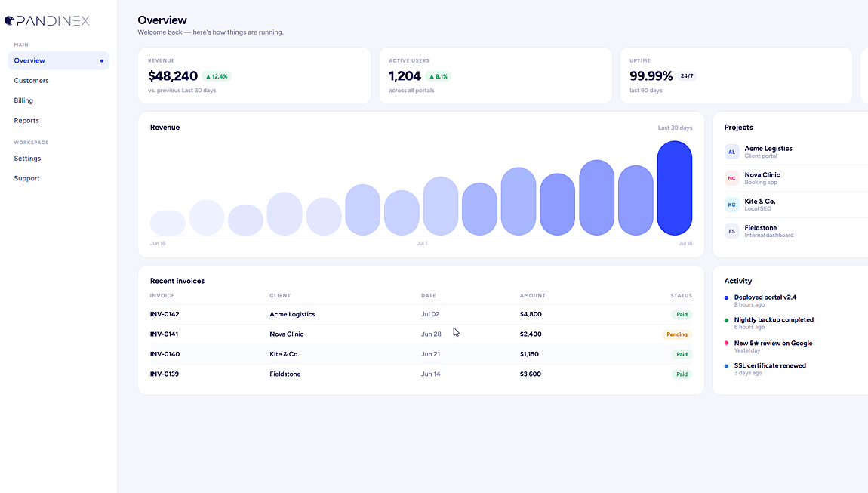
Task: Open the Overview sidebar item
Action: (x=58, y=60)
